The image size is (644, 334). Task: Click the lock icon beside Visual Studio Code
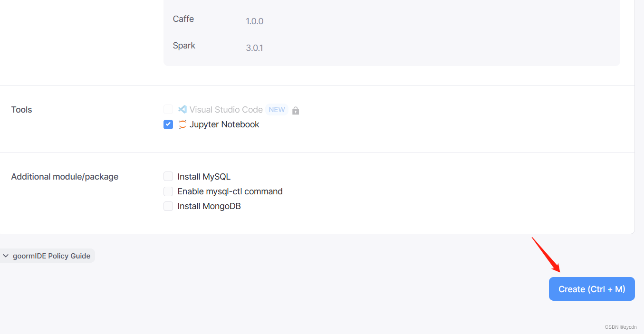tap(296, 110)
